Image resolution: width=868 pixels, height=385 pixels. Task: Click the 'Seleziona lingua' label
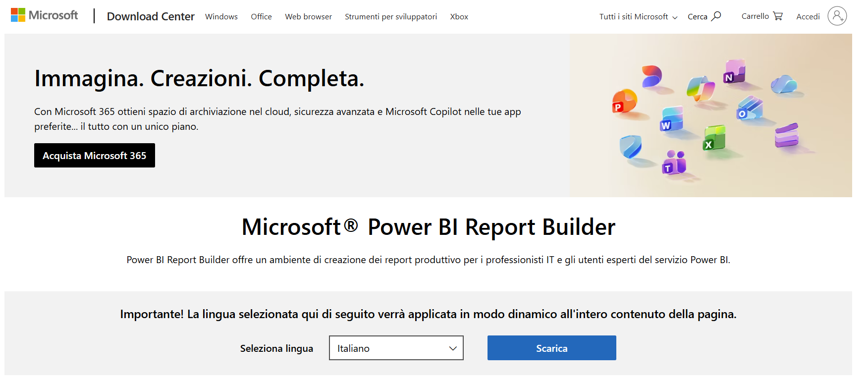(276, 348)
